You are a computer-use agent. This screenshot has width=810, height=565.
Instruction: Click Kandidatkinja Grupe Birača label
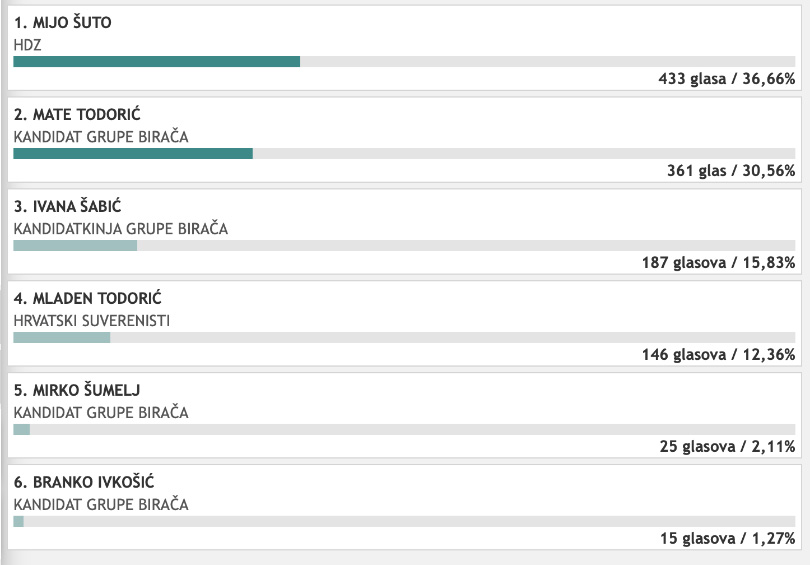pos(121,229)
